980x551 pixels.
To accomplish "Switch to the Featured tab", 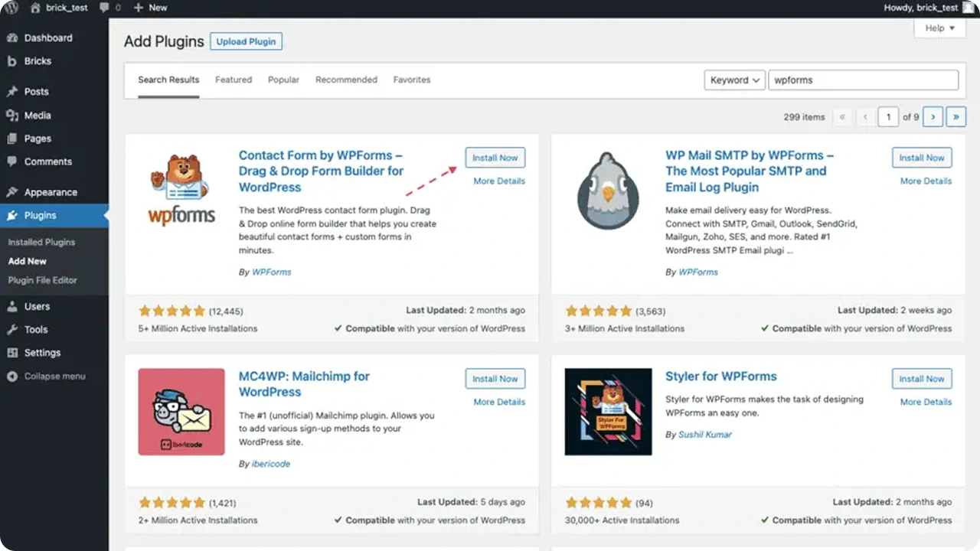I will 234,80.
